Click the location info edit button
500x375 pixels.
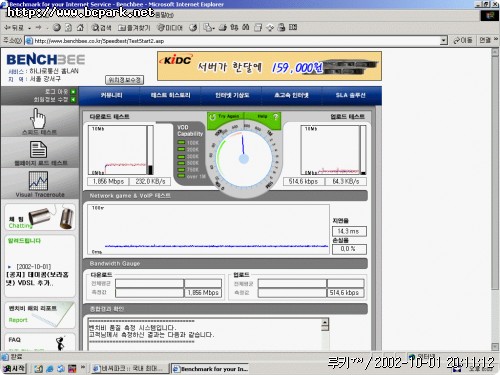pyautogui.click(x=124, y=80)
